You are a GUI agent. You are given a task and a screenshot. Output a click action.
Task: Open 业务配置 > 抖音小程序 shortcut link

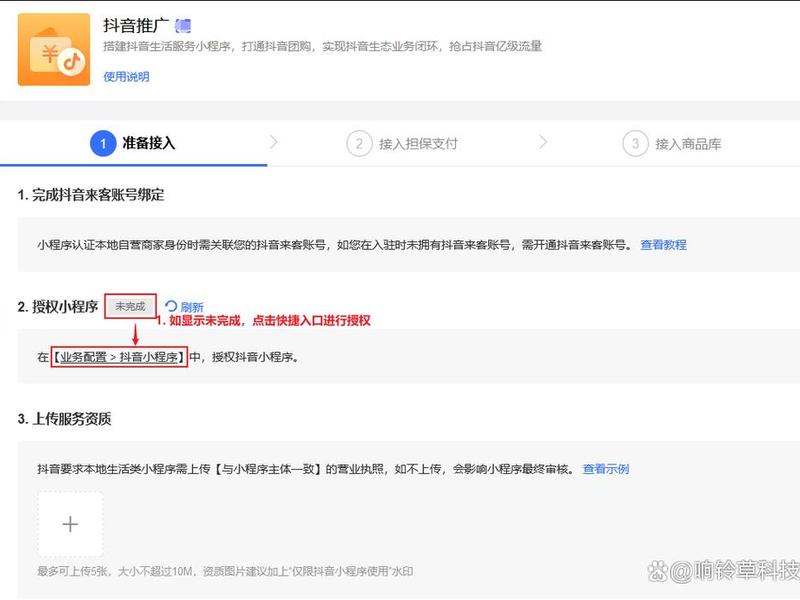pos(119,357)
